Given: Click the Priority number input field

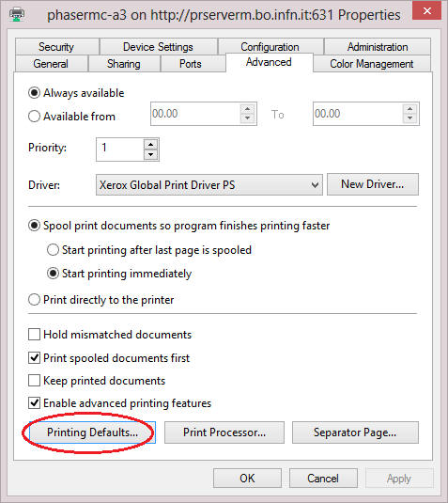Looking at the screenshot, I should click(x=120, y=149).
